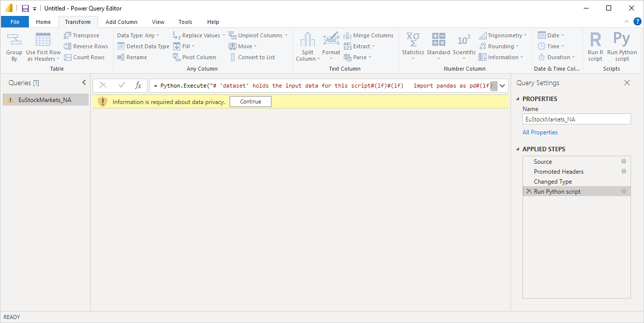Open the All Properties link
The image size is (644, 323).
pos(540,132)
